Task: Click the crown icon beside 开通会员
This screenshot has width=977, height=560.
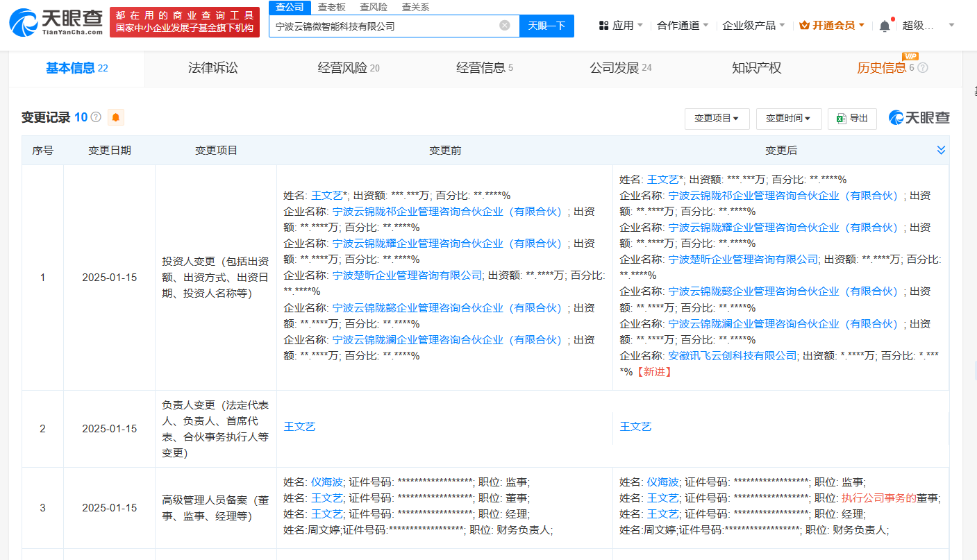Action: (x=804, y=26)
